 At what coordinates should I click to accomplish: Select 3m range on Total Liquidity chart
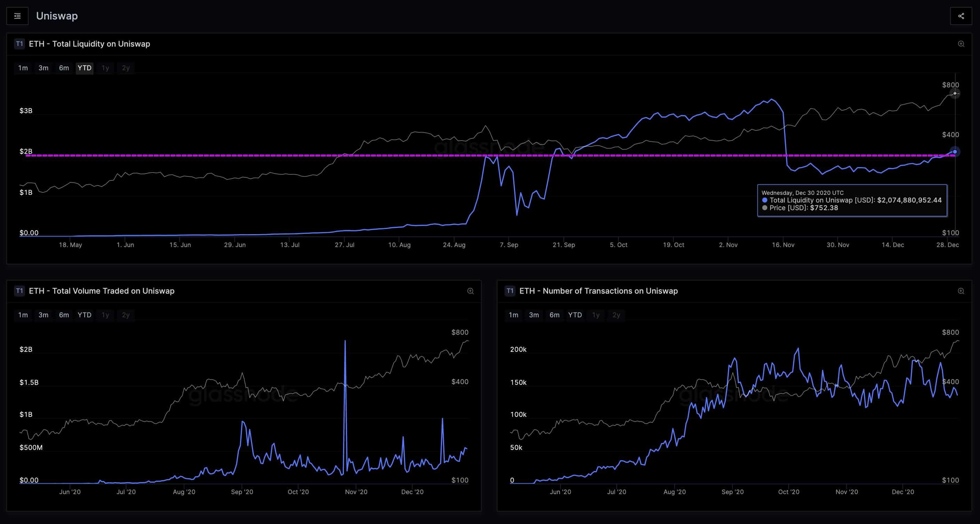[44, 68]
